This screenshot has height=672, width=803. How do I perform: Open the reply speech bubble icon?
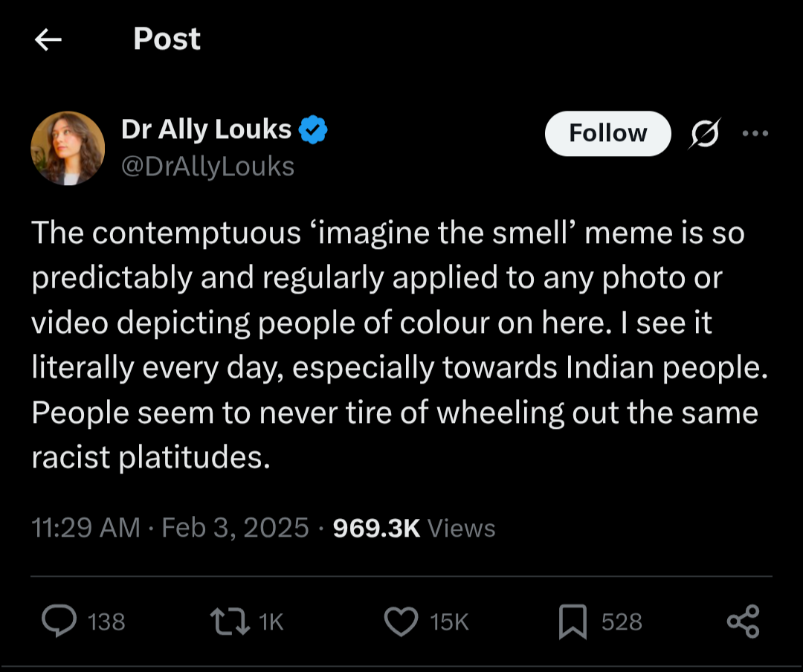(59, 621)
